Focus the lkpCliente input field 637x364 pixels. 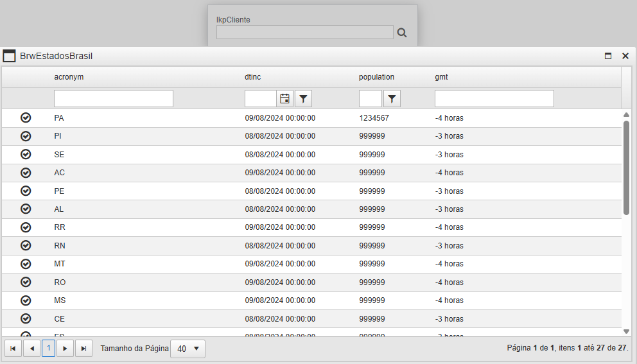[x=304, y=32]
